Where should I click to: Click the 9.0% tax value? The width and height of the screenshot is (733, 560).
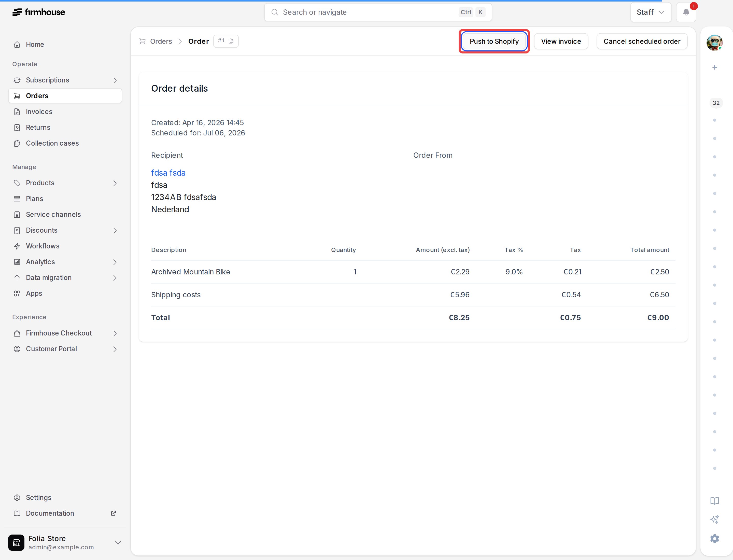tap(514, 272)
